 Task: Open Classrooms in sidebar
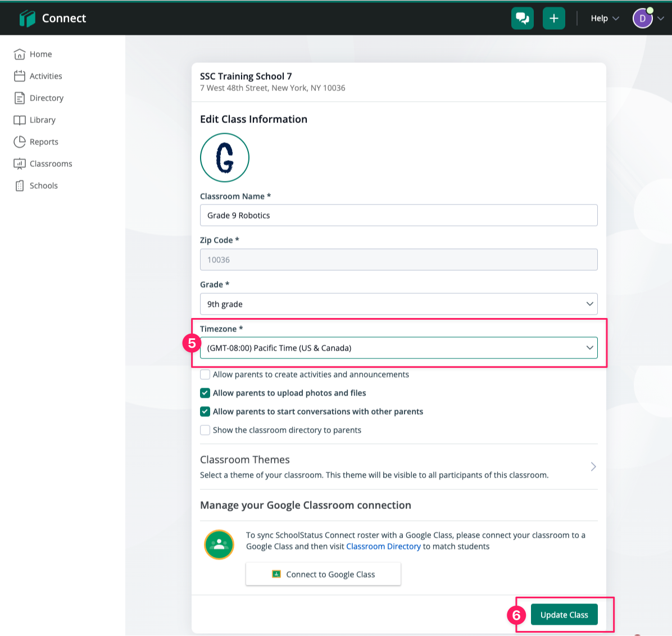coord(51,163)
